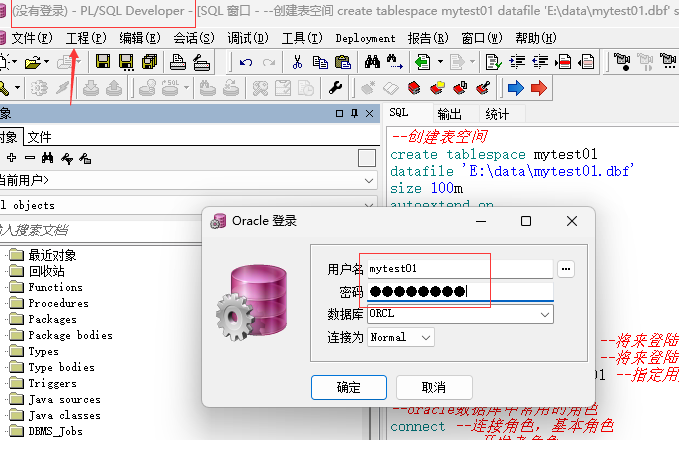Click the Unindent selection icon

[540, 62]
